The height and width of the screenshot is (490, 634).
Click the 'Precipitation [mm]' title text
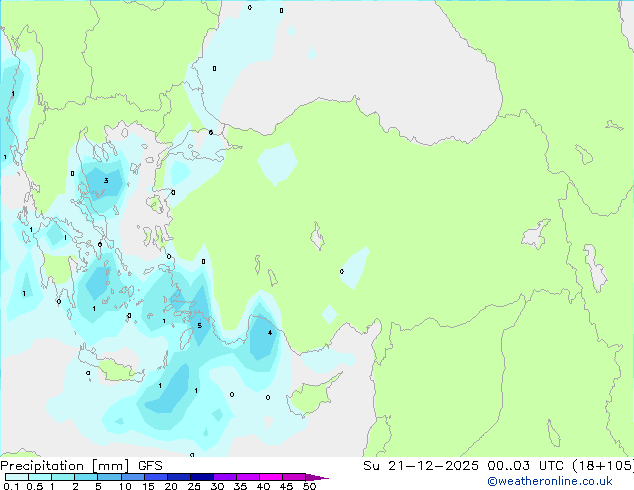coord(65,466)
